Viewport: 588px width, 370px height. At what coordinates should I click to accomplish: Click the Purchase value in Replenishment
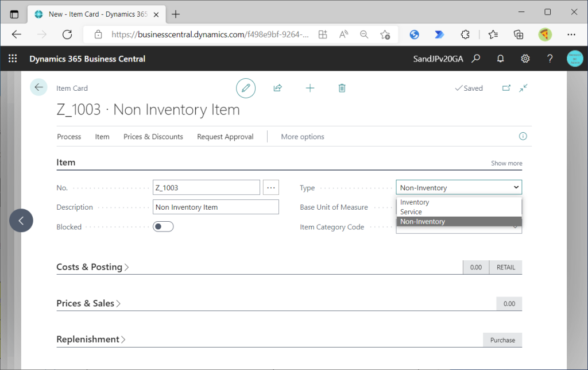pyautogui.click(x=502, y=340)
